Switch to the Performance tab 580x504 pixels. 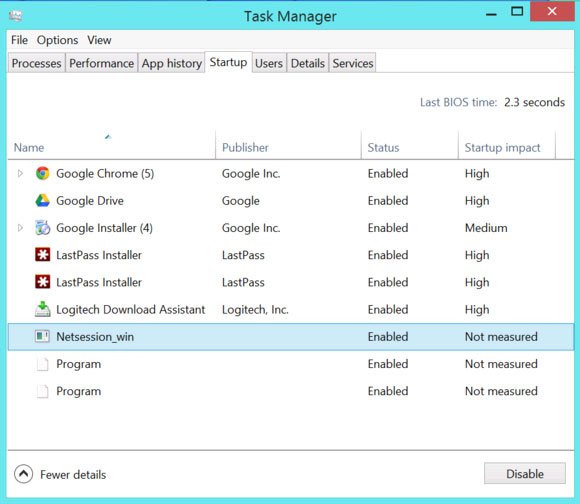[x=101, y=63]
